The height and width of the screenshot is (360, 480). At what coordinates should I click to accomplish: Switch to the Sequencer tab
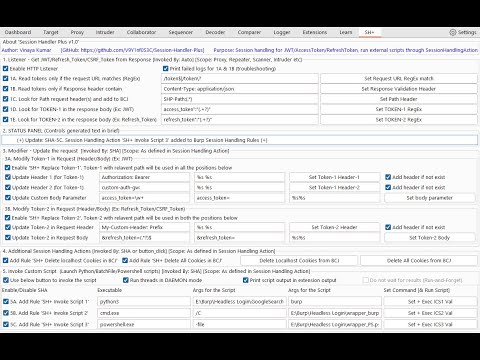point(181,32)
